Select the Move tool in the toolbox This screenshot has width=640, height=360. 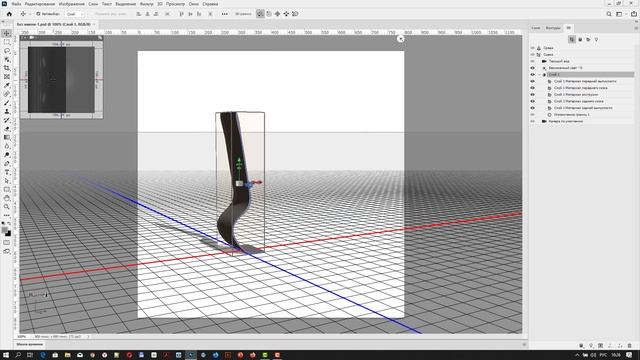pos(7,33)
